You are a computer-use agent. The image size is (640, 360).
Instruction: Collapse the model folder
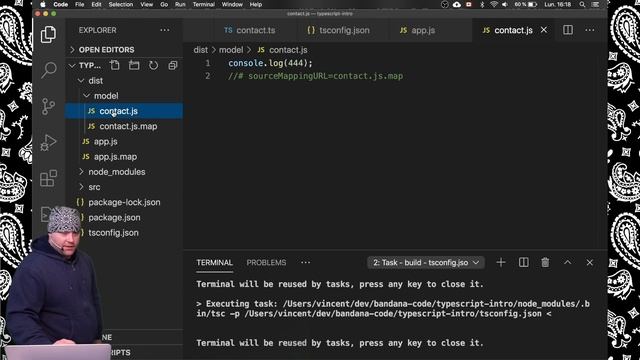click(124, 96)
